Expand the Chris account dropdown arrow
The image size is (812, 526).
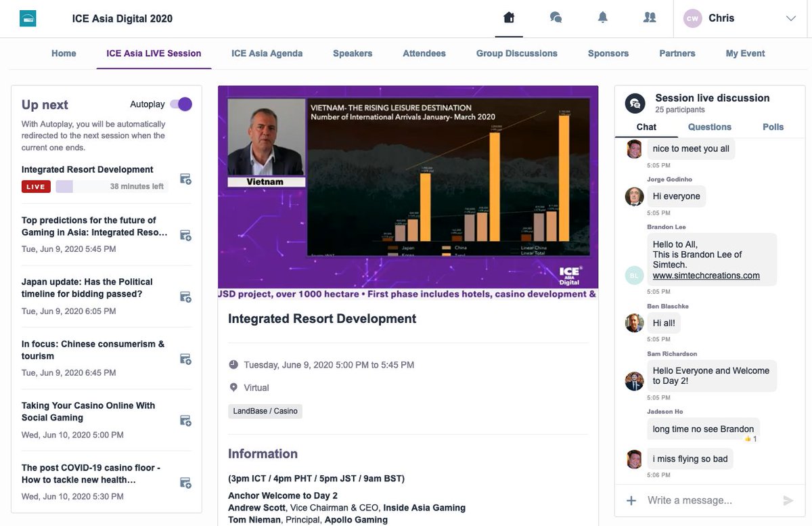791,19
